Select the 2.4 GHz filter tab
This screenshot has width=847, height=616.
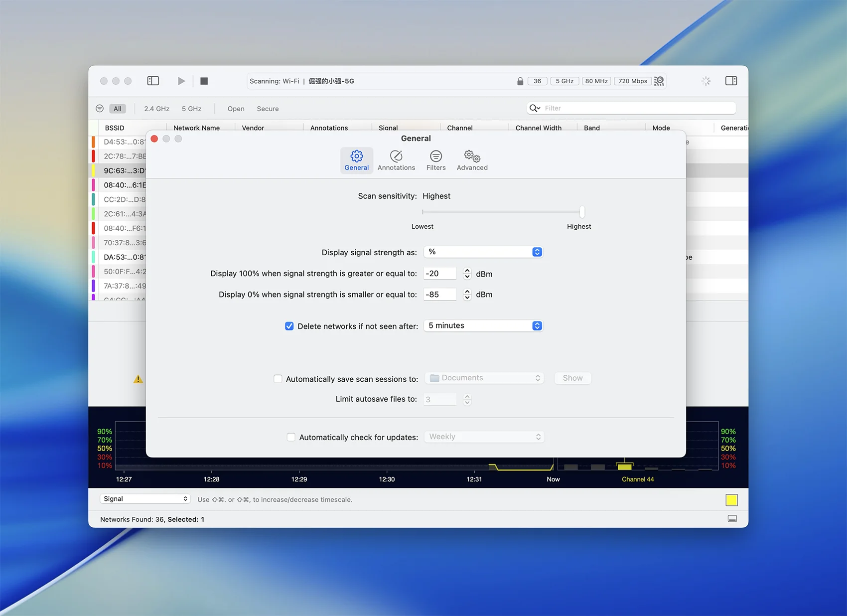pos(156,109)
